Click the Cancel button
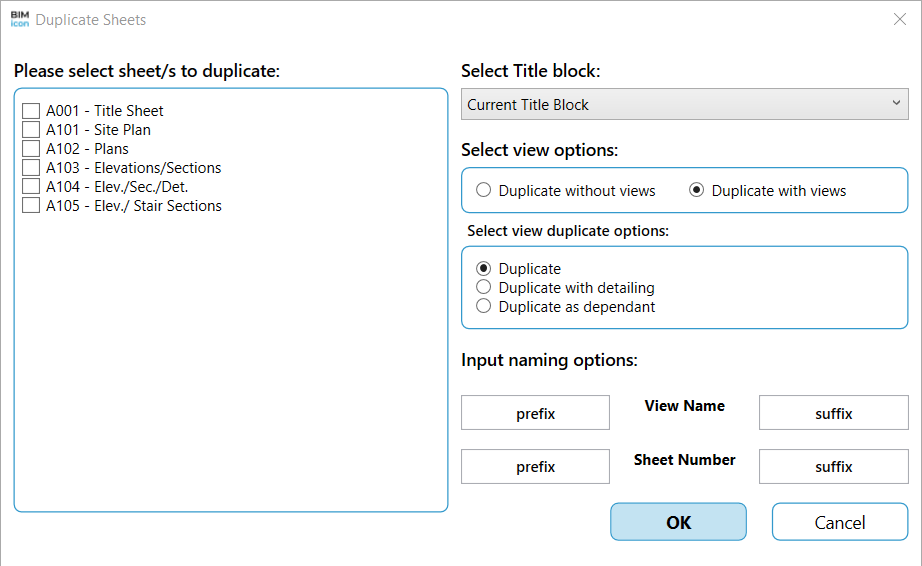The width and height of the screenshot is (922, 566). pyautogui.click(x=839, y=522)
